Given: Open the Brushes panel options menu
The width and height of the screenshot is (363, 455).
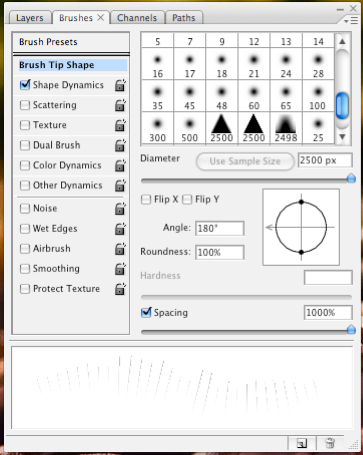Looking at the screenshot, I should (x=351, y=21).
